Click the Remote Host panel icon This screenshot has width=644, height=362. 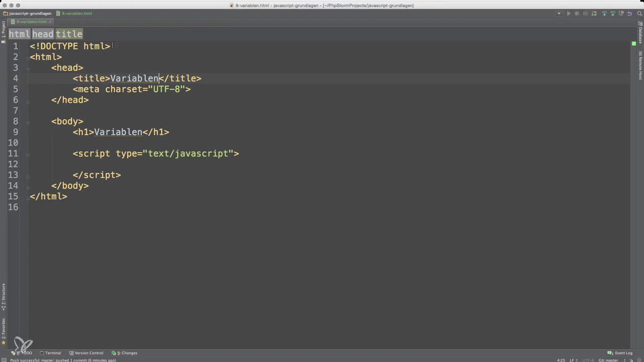[640, 53]
